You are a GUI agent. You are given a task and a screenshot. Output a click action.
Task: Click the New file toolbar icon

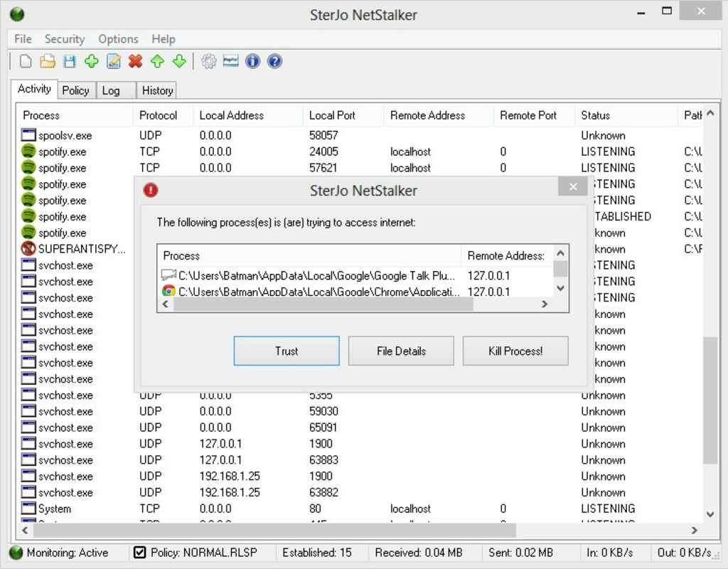coord(26,61)
